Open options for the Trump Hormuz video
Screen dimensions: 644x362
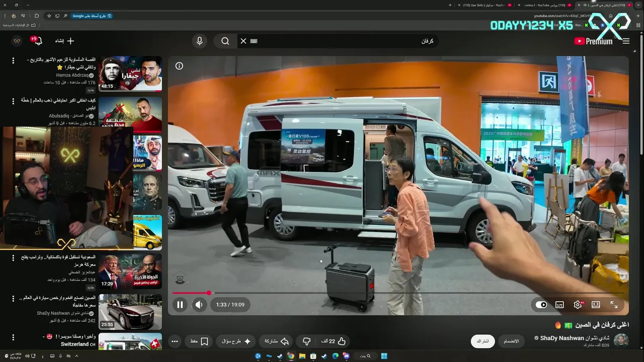[14, 258]
